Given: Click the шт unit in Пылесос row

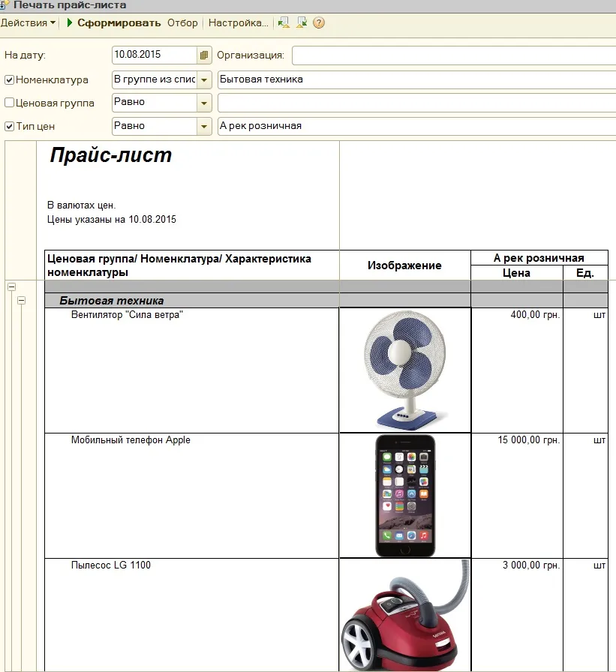Looking at the screenshot, I should tap(599, 565).
